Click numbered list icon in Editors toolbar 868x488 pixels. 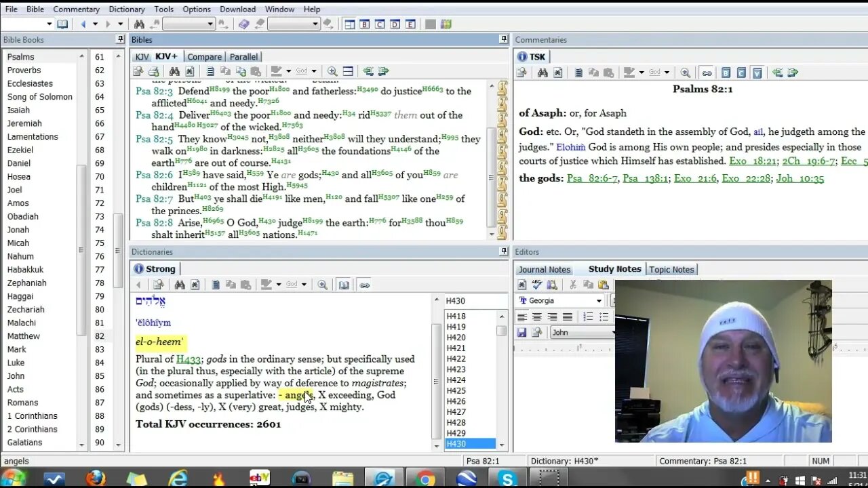point(588,317)
